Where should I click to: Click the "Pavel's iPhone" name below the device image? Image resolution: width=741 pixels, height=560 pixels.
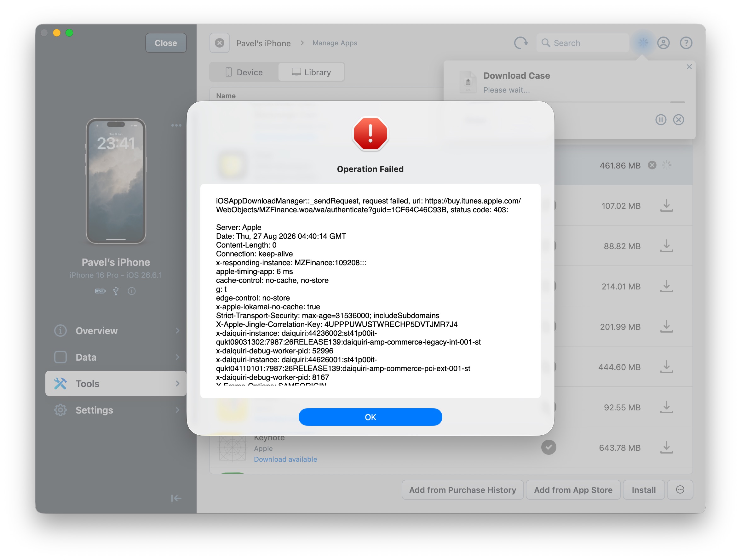pos(116,262)
